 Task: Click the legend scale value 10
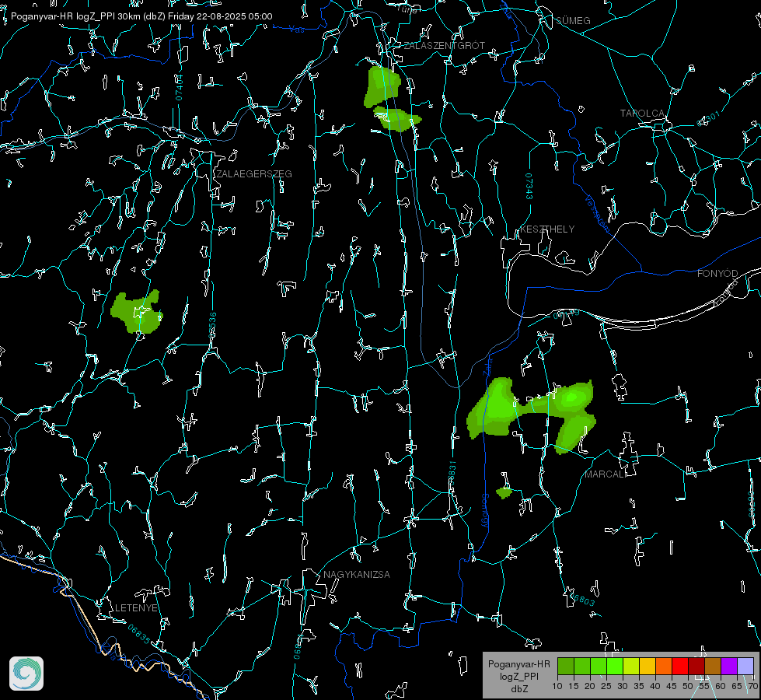point(557,687)
